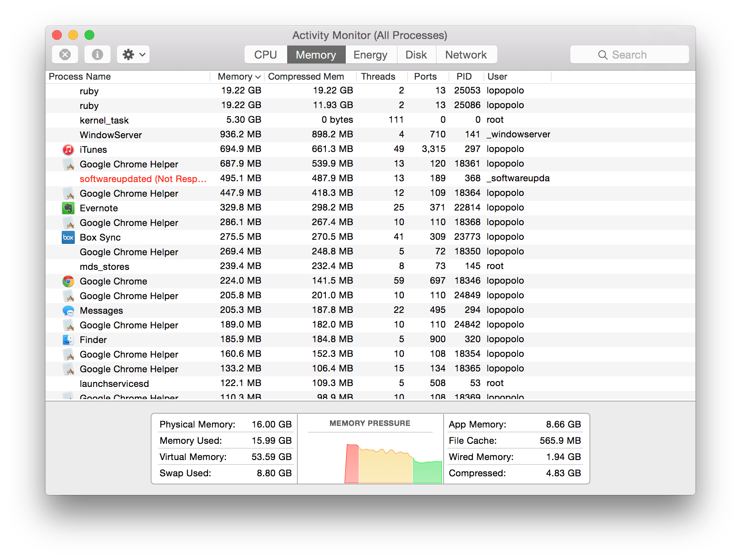Click the Messages app icon

pyautogui.click(x=68, y=311)
